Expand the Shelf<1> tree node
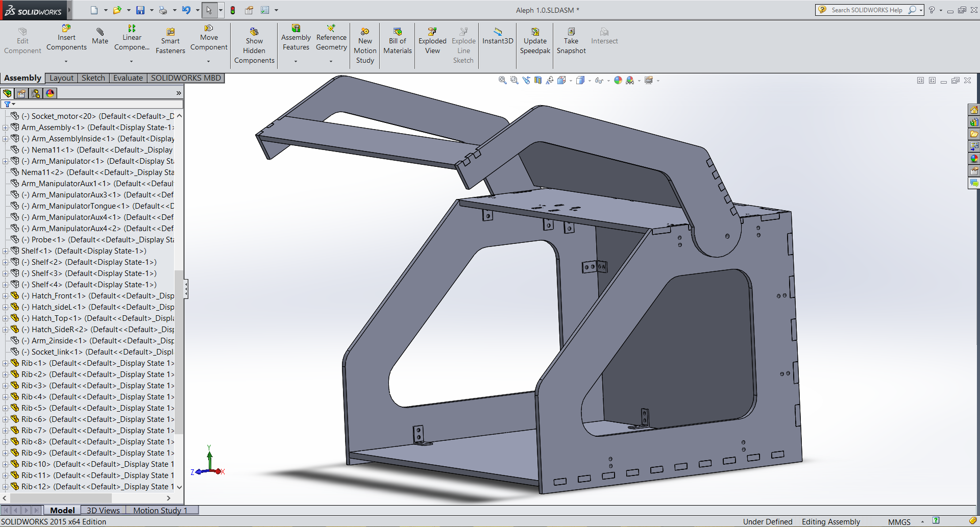 5,251
